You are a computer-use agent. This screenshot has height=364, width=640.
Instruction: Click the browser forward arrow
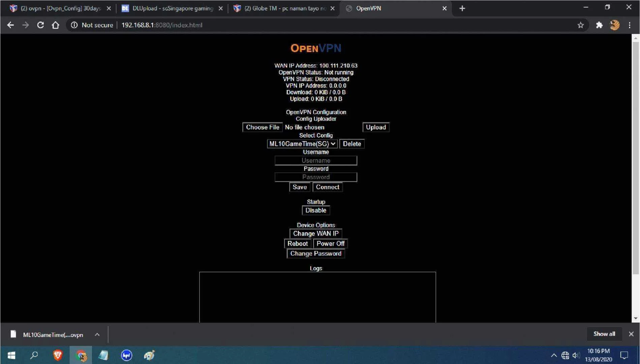tap(26, 25)
